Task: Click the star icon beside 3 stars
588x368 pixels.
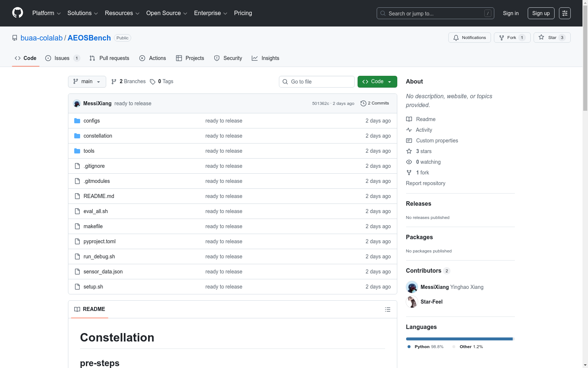Action: click(409, 151)
